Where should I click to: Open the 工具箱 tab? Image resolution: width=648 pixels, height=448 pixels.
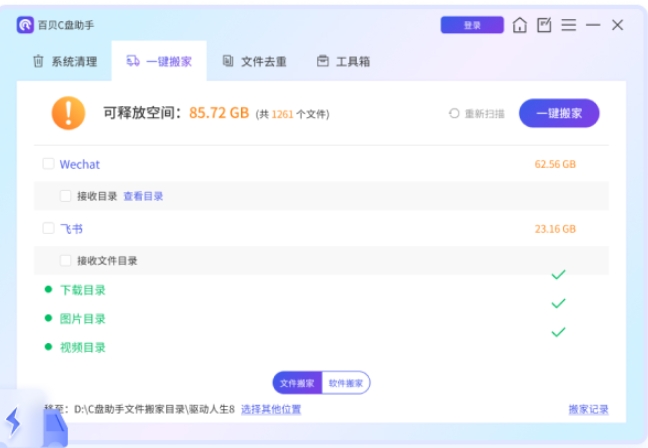coord(343,61)
